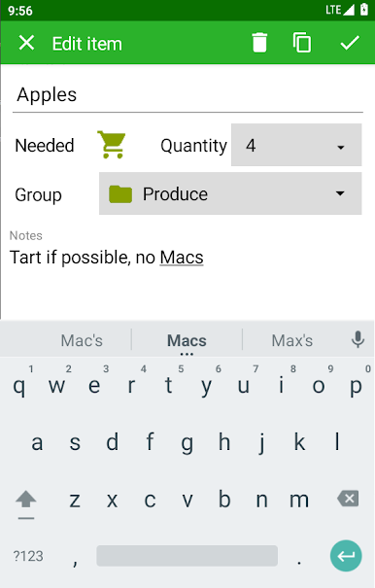Confirm edits with the checkmark icon
Image resolution: width=375 pixels, height=588 pixels.
[350, 43]
